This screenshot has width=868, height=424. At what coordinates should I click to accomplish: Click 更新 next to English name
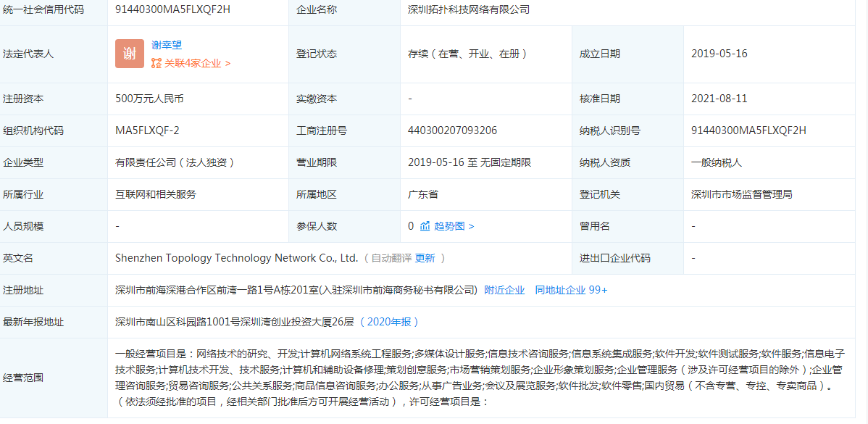point(425,258)
